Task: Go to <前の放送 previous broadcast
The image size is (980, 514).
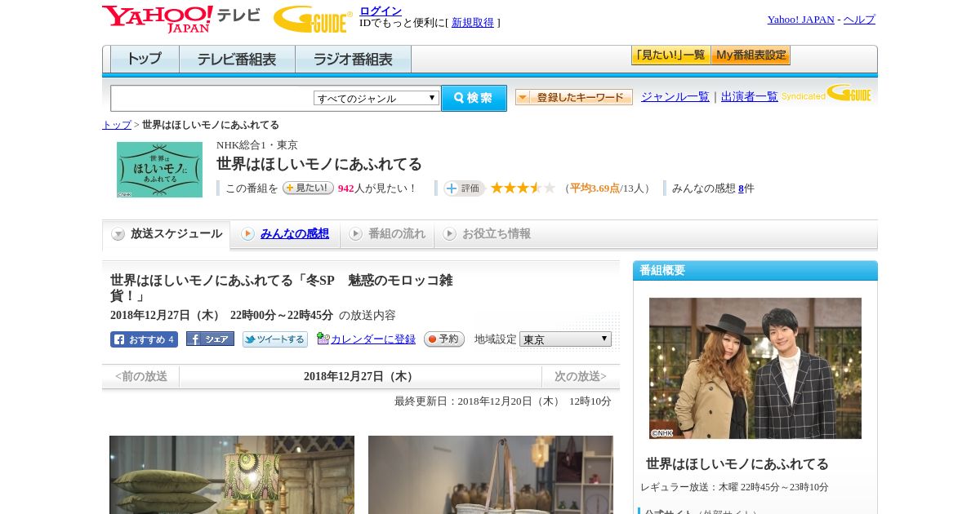Action: (x=141, y=376)
